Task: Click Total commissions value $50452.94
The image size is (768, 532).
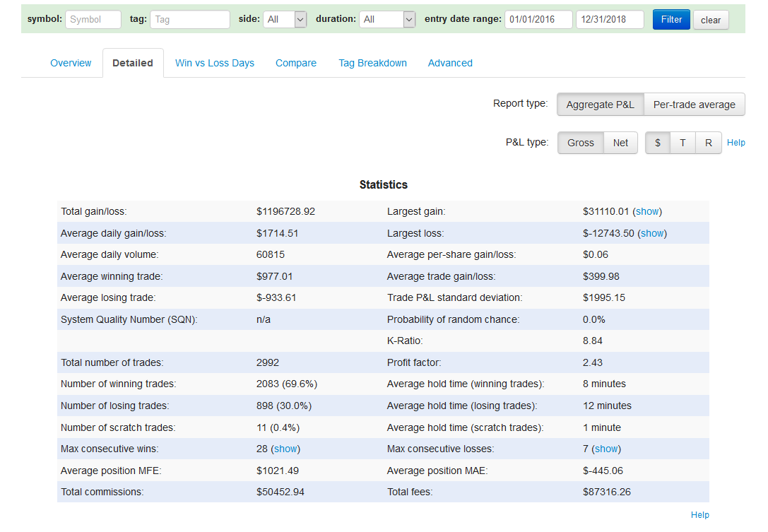Action: pos(280,492)
